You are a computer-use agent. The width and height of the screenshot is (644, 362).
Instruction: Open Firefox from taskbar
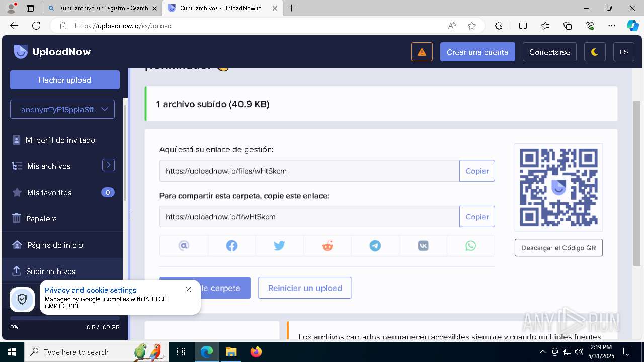coord(256,352)
